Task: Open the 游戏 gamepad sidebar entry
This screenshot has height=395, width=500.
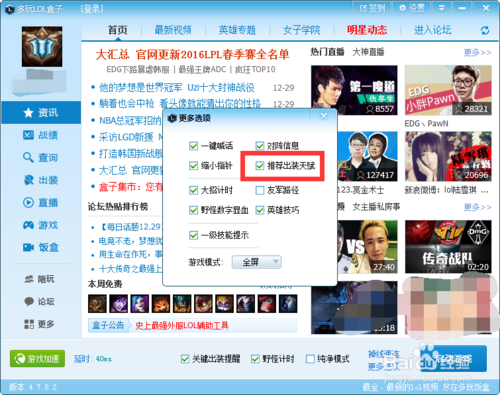Action: (x=41, y=225)
